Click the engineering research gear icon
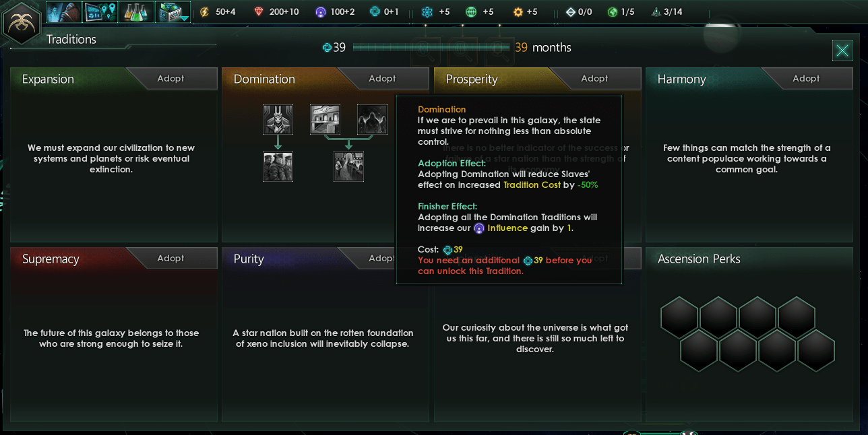This screenshot has width=868, height=435. [518, 12]
